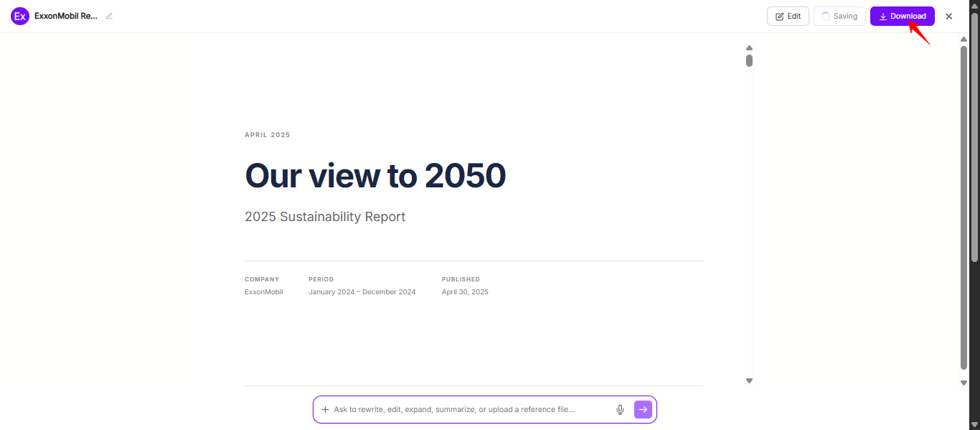
Task: Click the 2025 Sustainability Report subtitle
Action: click(x=325, y=217)
